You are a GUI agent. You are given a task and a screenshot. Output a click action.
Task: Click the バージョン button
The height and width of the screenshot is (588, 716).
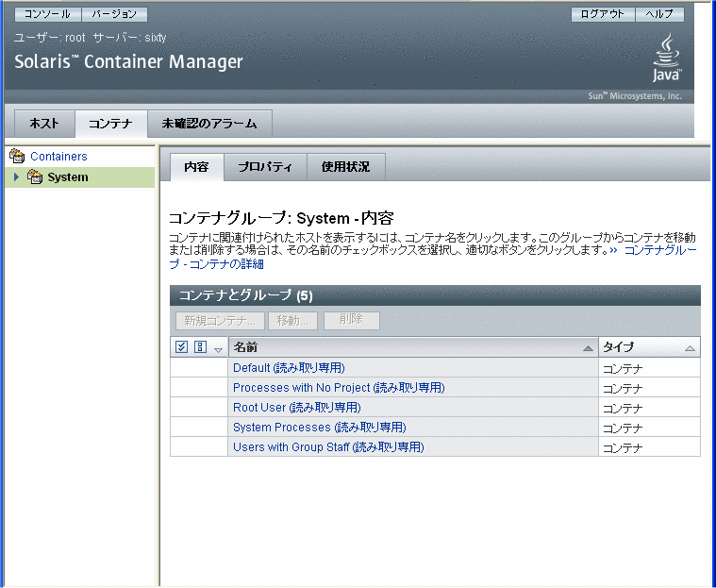[x=114, y=14]
